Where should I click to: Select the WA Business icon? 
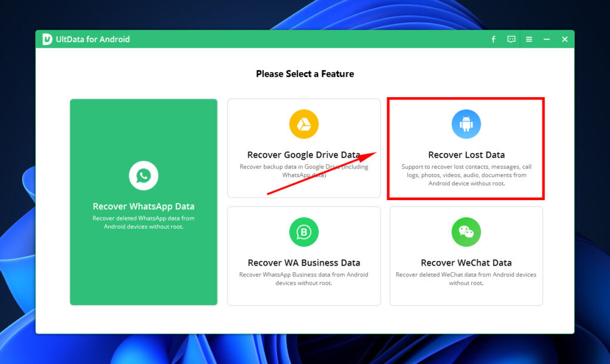(x=304, y=232)
